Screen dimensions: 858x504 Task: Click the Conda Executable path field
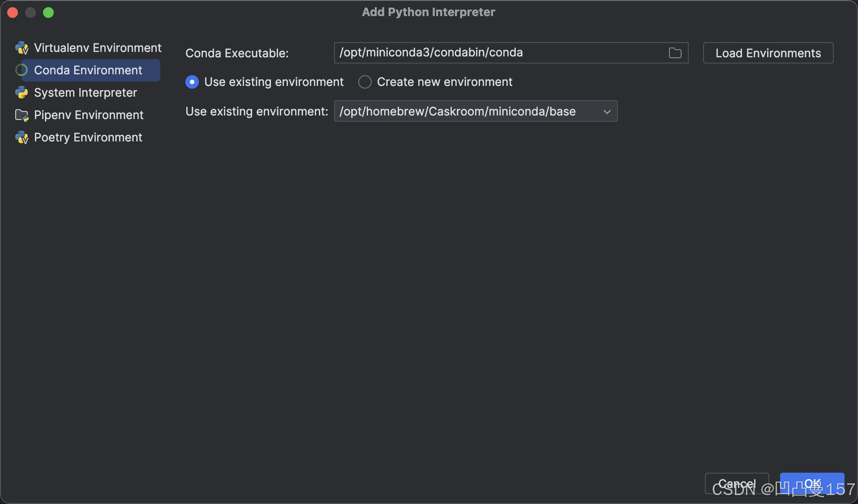(x=493, y=52)
